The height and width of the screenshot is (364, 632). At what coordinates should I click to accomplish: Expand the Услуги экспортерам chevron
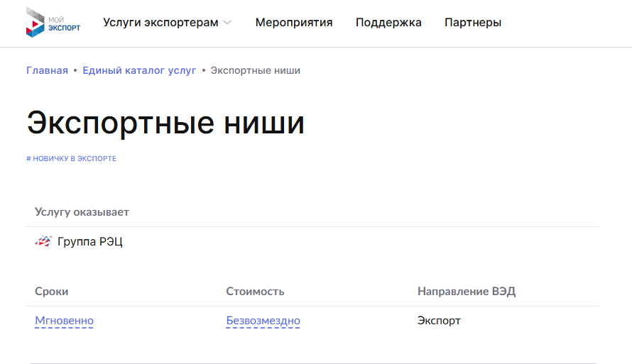(x=227, y=23)
